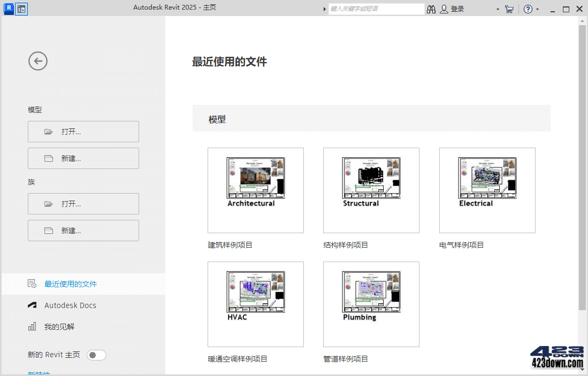Open the dropdown arrow next to 登录
Screen dimensions: 588x376
pos(497,9)
